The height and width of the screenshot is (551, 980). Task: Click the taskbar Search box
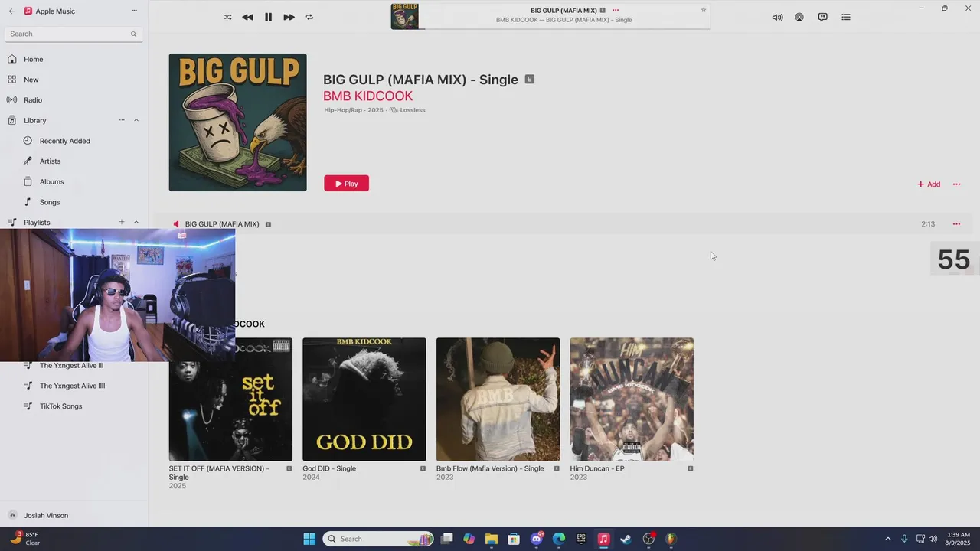tap(378, 539)
